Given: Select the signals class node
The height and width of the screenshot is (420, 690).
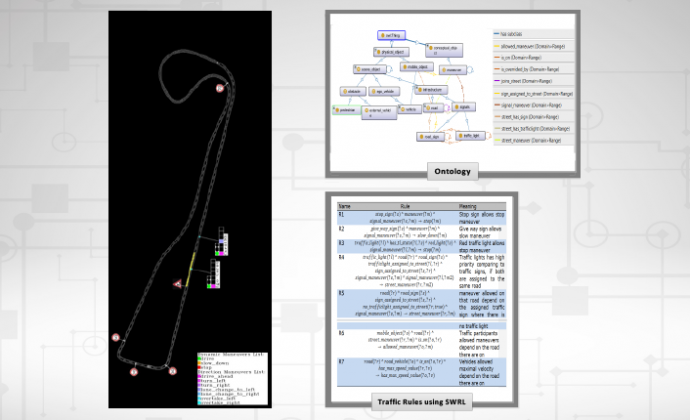Looking at the screenshot, I should pos(464,107).
